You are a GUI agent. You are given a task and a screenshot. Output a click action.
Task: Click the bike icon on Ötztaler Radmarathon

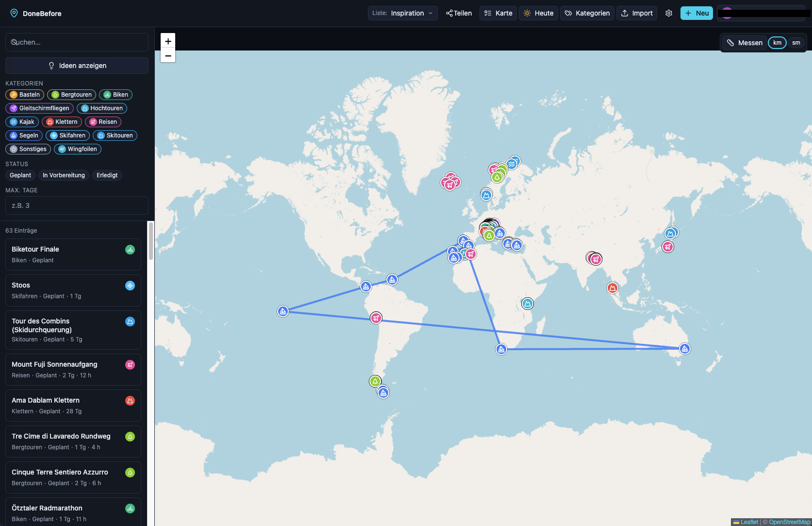[x=130, y=509]
